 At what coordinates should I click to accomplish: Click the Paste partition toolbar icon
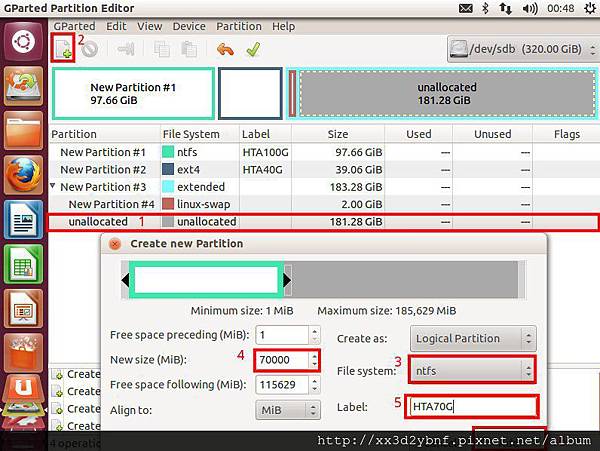tap(189, 49)
